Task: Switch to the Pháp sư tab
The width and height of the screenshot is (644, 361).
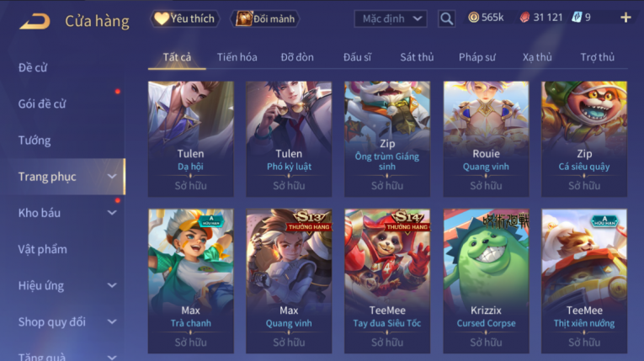Action: point(476,57)
